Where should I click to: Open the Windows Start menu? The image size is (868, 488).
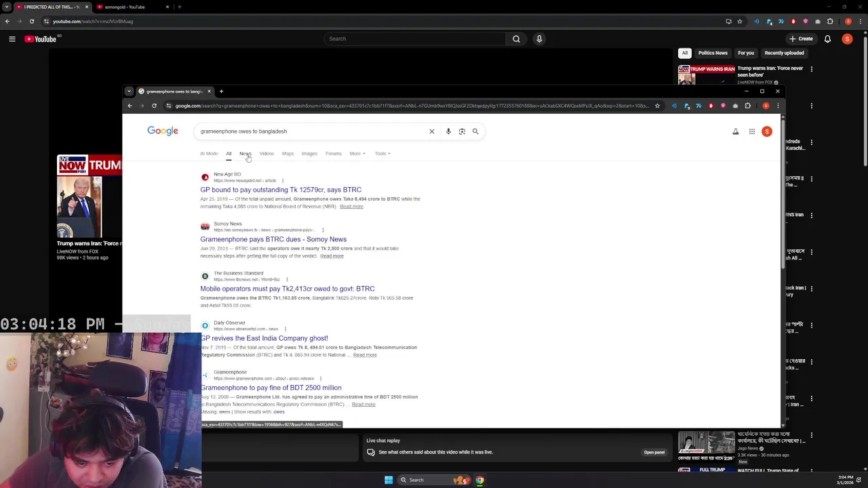[x=389, y=480]
